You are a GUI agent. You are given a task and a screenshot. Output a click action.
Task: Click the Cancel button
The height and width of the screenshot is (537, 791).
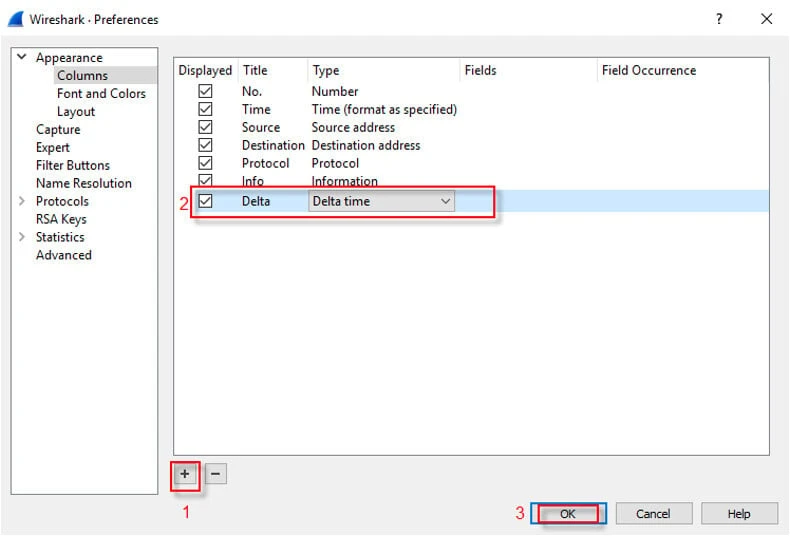click(x=653, y=513)
